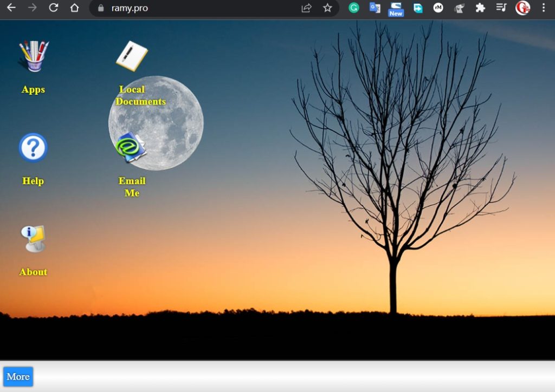Click the browser back arrow

11,8
